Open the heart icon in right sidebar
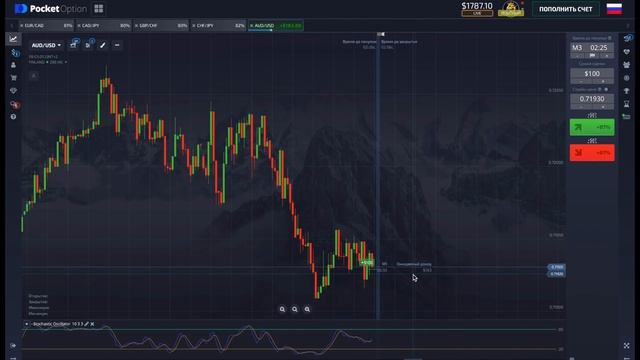Viewport: 640px width, 360px height. pos(627,52)
